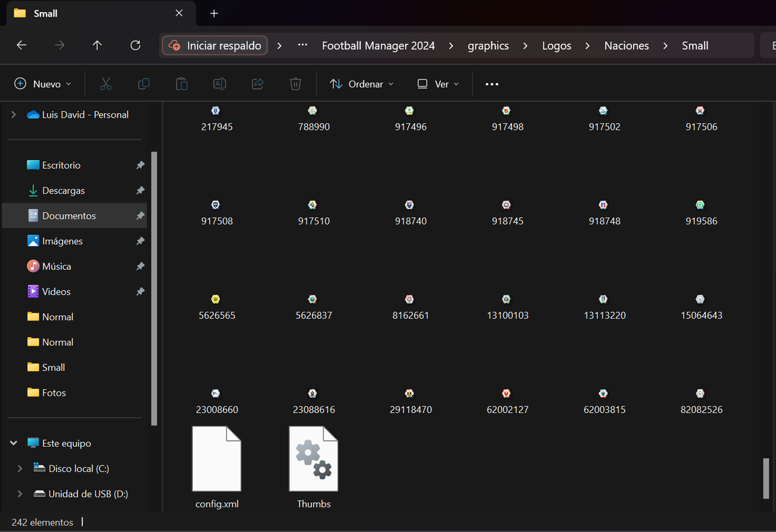
Task: Open the Ver view dropdown
Action: click(438, 84)
